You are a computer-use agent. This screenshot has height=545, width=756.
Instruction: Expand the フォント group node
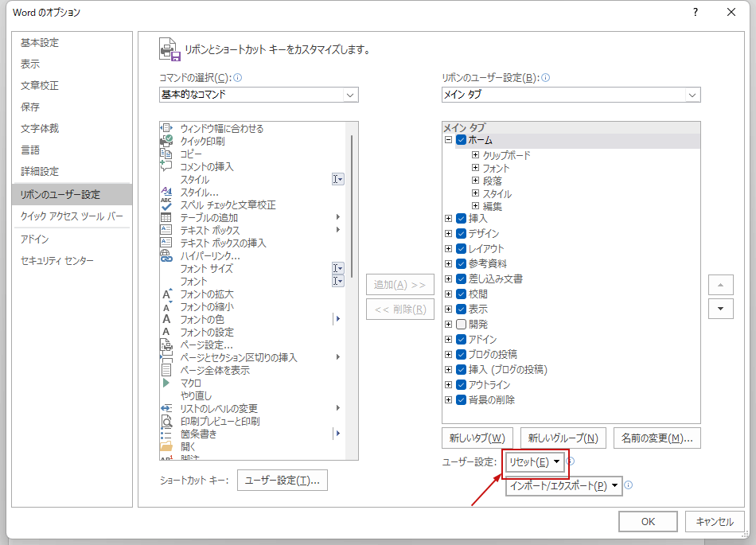point(475,168)
